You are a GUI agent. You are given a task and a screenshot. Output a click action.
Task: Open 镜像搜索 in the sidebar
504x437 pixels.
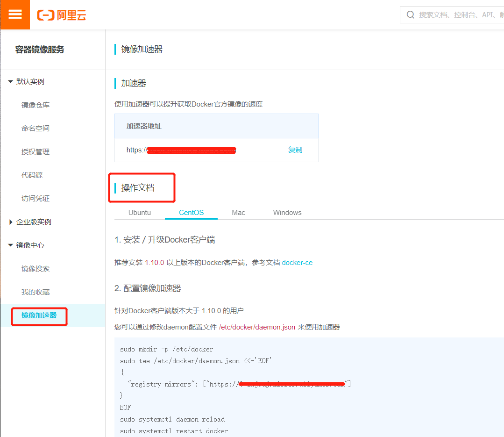click(35, 268)
